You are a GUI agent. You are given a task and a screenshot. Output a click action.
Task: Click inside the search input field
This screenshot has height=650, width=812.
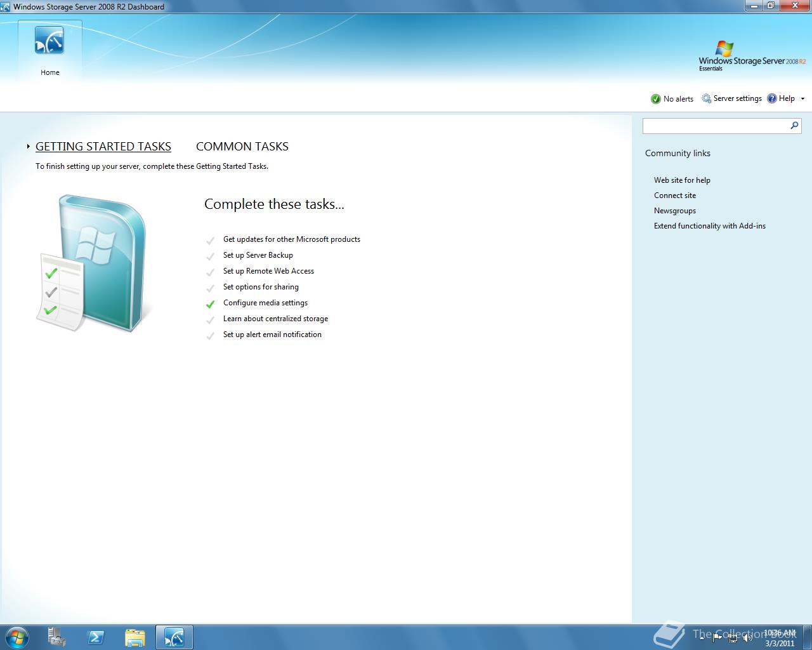coord(716,126)
